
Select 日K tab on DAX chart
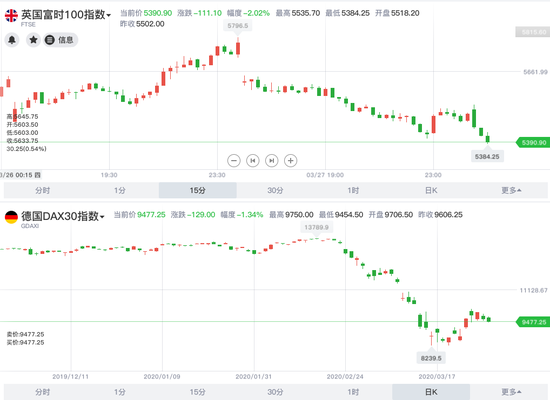pos(431,392)
